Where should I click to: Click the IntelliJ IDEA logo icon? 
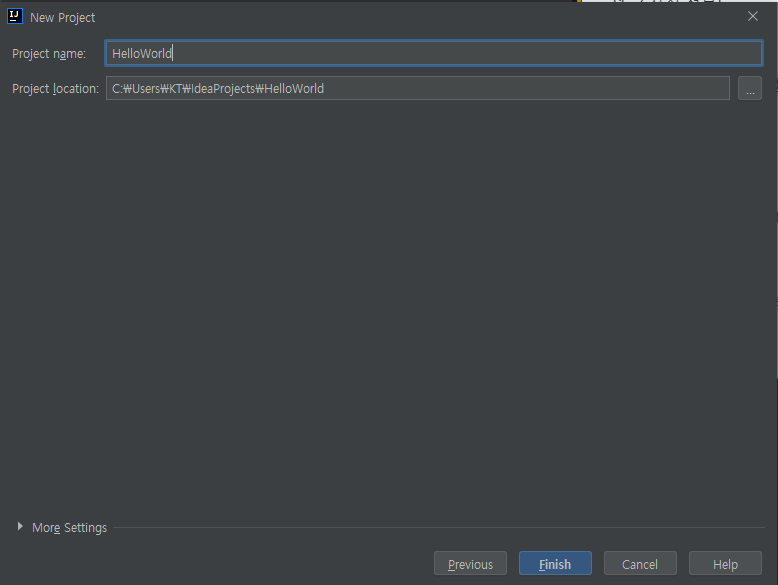click(x=15, y=16)
